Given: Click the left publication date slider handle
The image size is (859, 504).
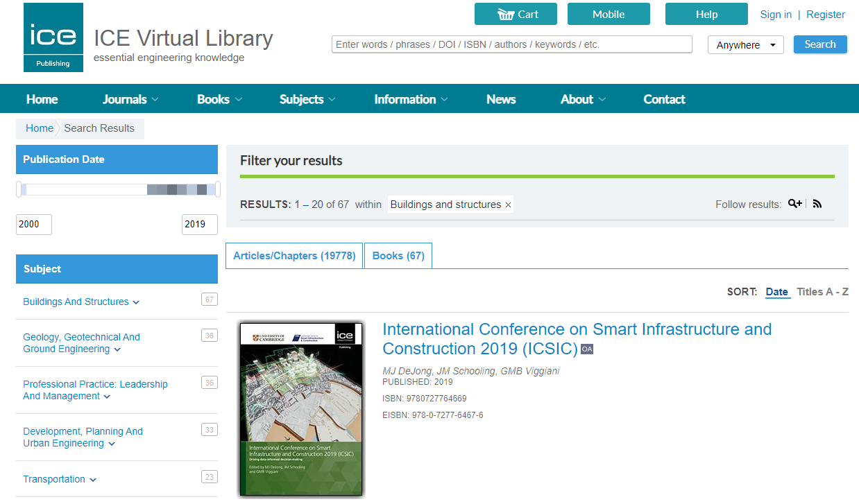Looking at the screenshot, I should [x=20, y=189].
